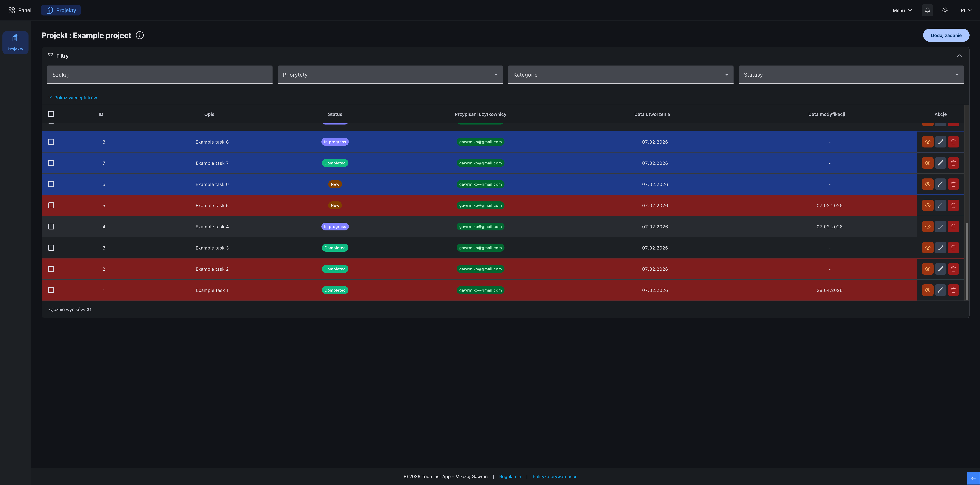Sort by ID column header
Viewport: 980px width, 485px height.
pos(101,114)
